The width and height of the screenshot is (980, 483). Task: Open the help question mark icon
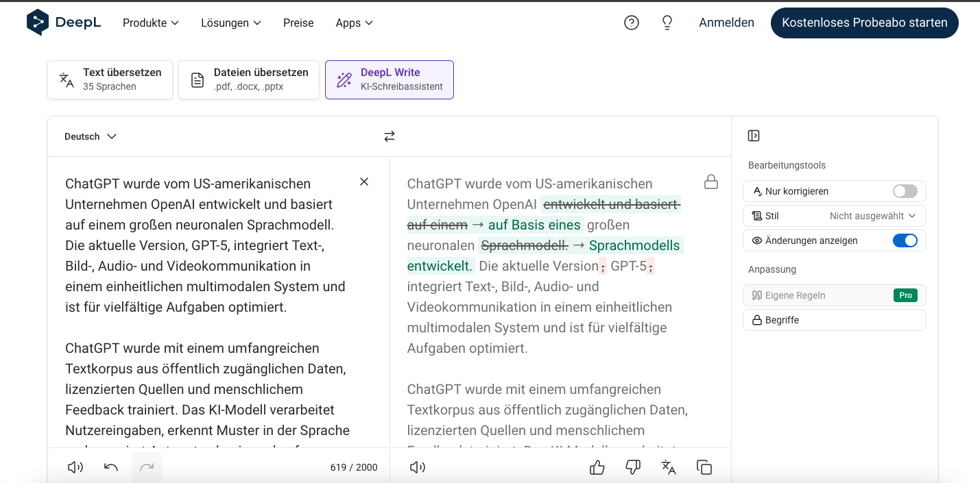coord(631,22)
